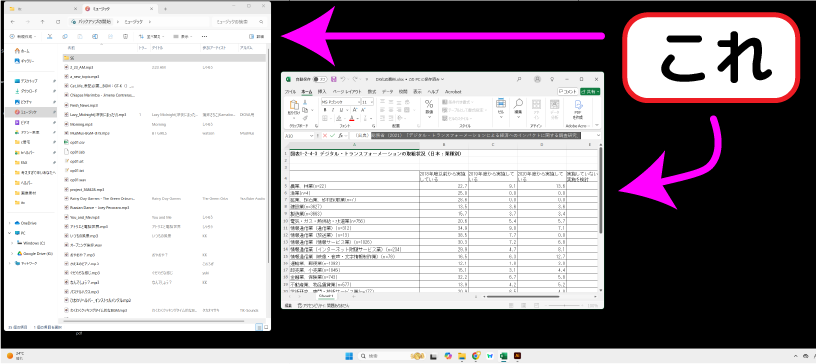816x364 pixels.
Task: Switch Explorer to large thumbnails view at bottom right
Action: [x=265, y=327]
